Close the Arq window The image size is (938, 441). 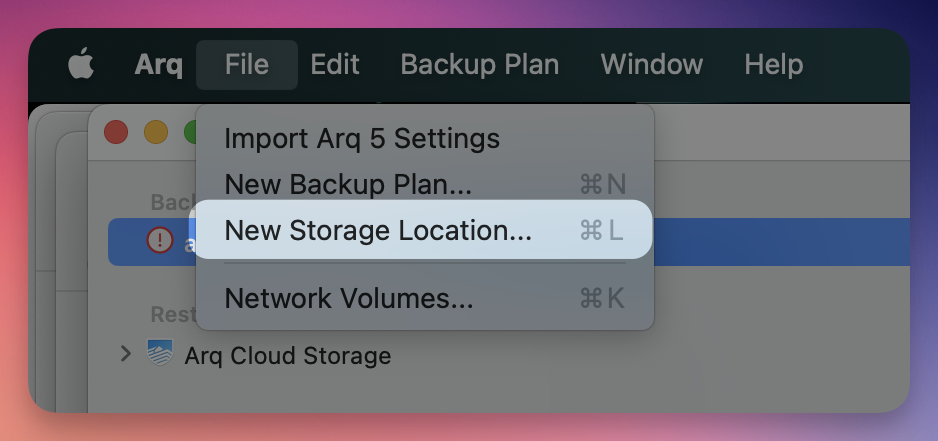(x=117, y=132)
